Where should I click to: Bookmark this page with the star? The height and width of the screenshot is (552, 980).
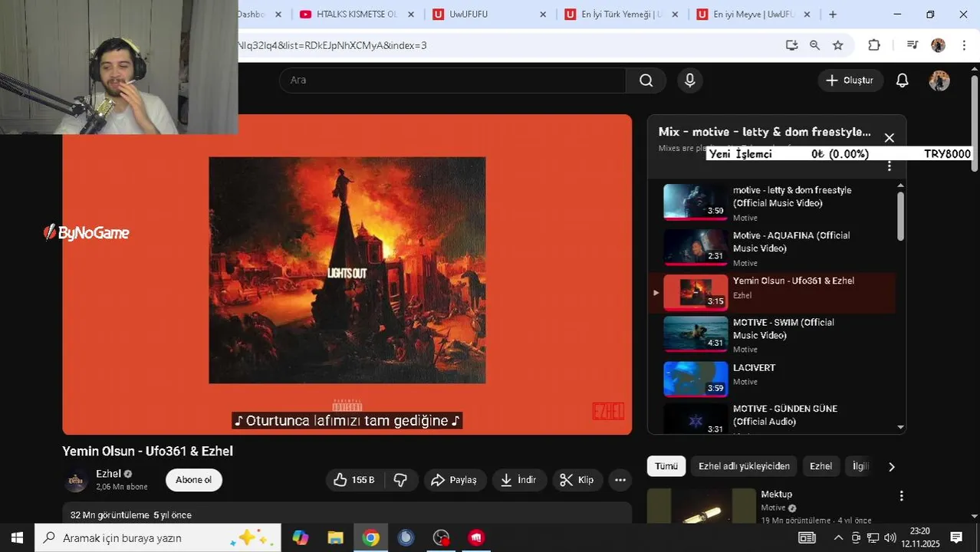838,45
